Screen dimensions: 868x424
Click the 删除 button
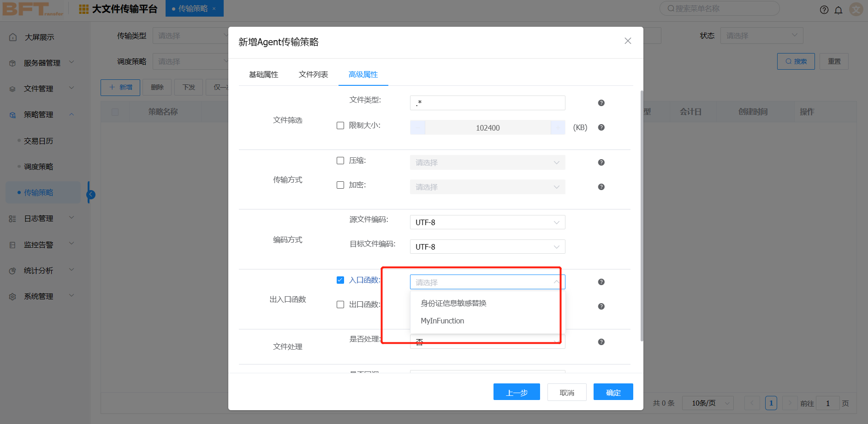(157, 87)
